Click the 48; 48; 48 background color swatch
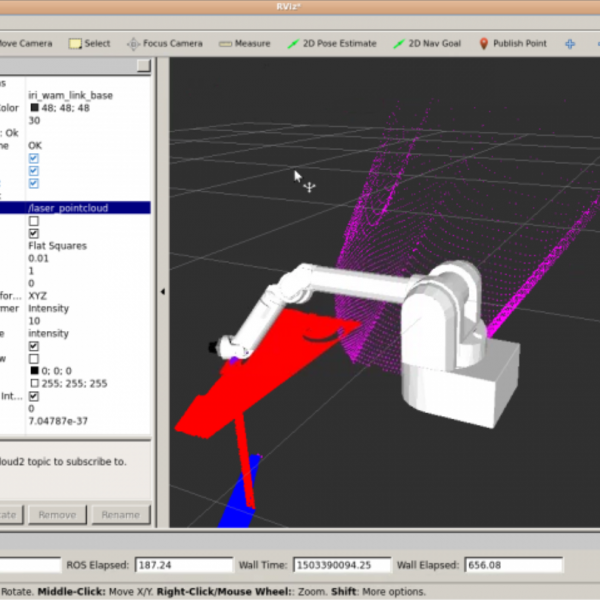600x600 pixels. click(x=34, y=108)
